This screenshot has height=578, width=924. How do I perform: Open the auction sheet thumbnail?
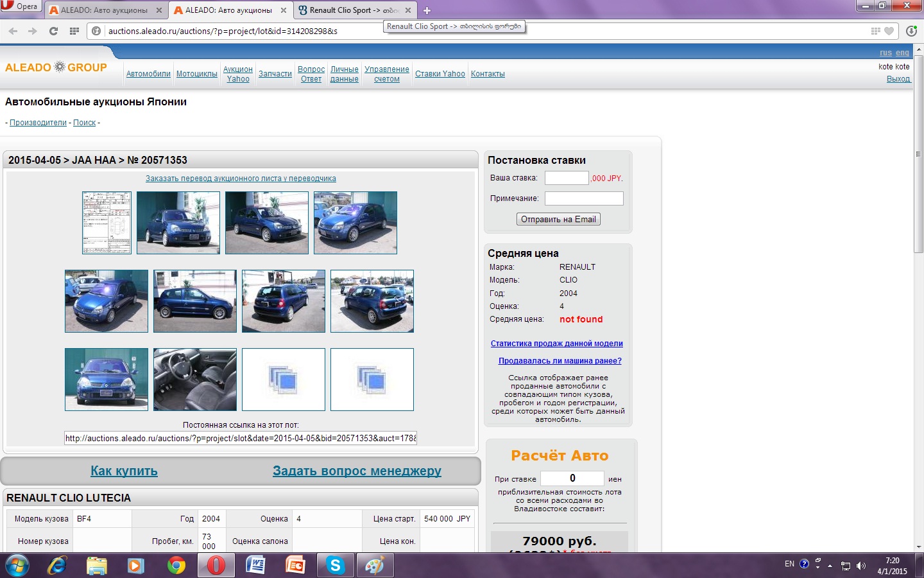click(107, 223)
